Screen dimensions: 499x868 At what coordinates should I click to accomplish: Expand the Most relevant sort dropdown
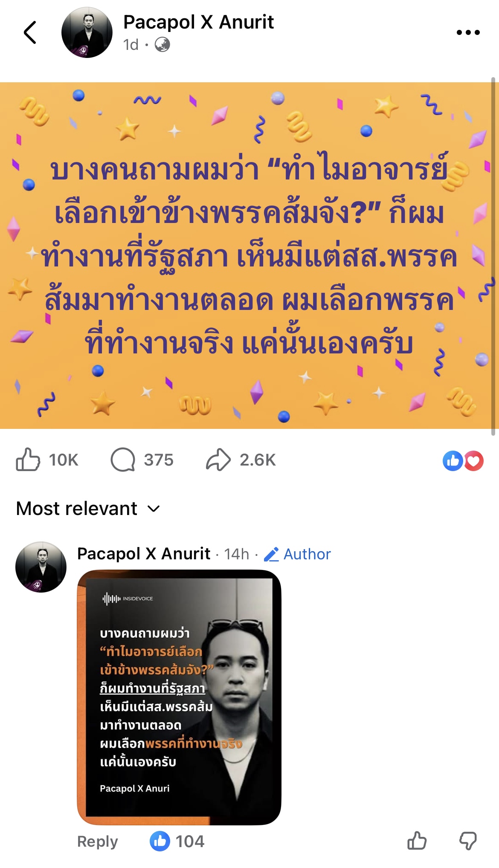[x=88, y=509]
